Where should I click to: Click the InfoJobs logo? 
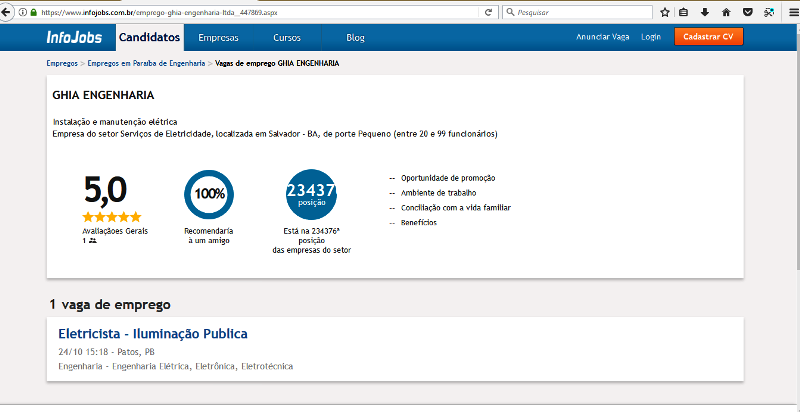pyautogui.click(x=74, y=37)
